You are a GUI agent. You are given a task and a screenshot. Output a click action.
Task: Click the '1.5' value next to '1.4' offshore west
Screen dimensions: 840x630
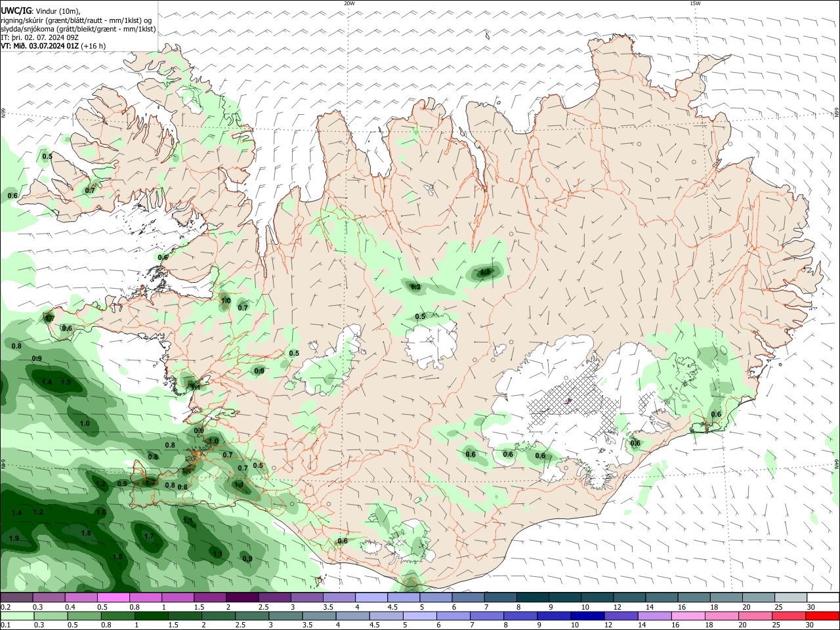[x=66, y=382]
